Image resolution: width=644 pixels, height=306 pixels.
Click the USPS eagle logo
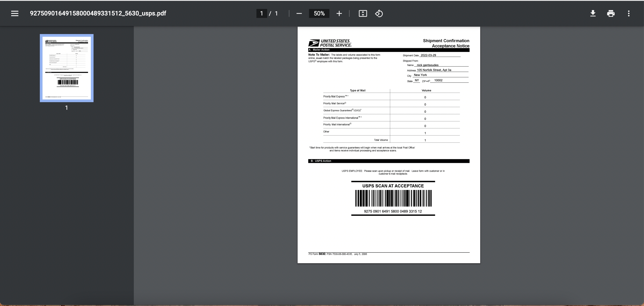point(314,43)
